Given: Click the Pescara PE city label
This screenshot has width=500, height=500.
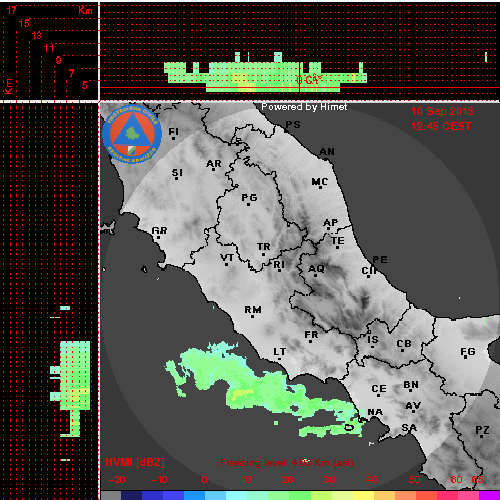Looking at the screenshot, I should [x=380, y=260].
